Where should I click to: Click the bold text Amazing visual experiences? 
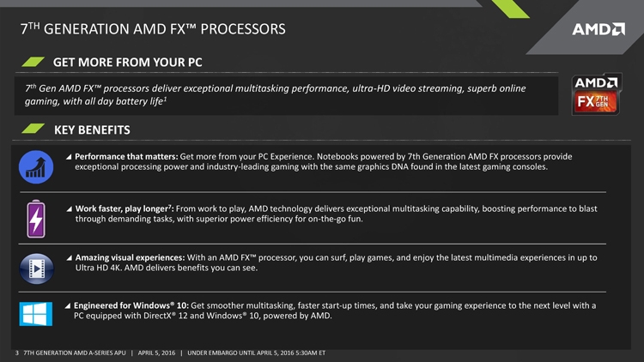[129, 258]
